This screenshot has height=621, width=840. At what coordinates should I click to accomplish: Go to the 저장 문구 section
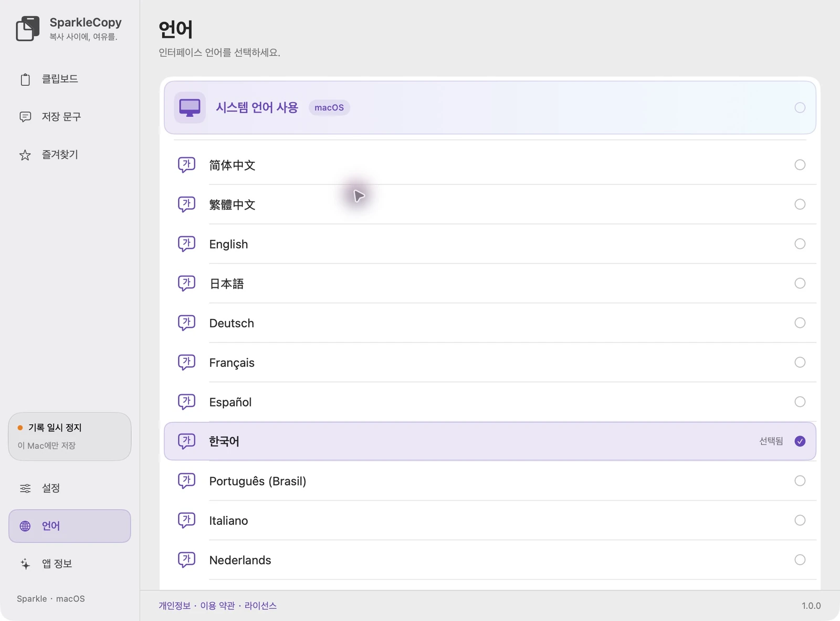click(x=69, y=117)
